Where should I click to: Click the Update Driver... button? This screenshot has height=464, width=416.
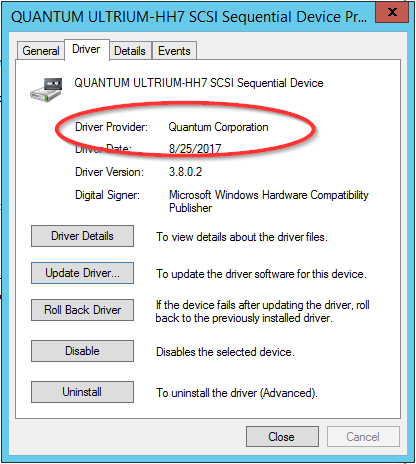pyautogui.click(x=82, y=273)
